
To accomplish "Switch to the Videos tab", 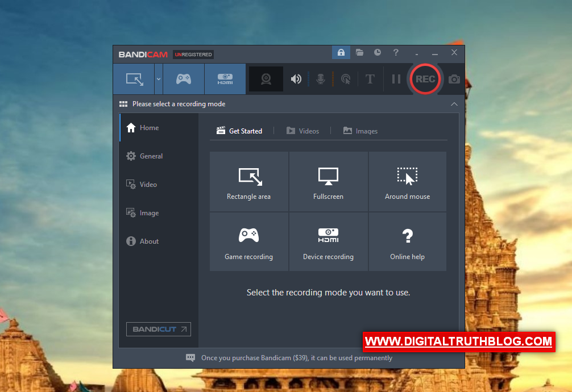I will 302,131.
